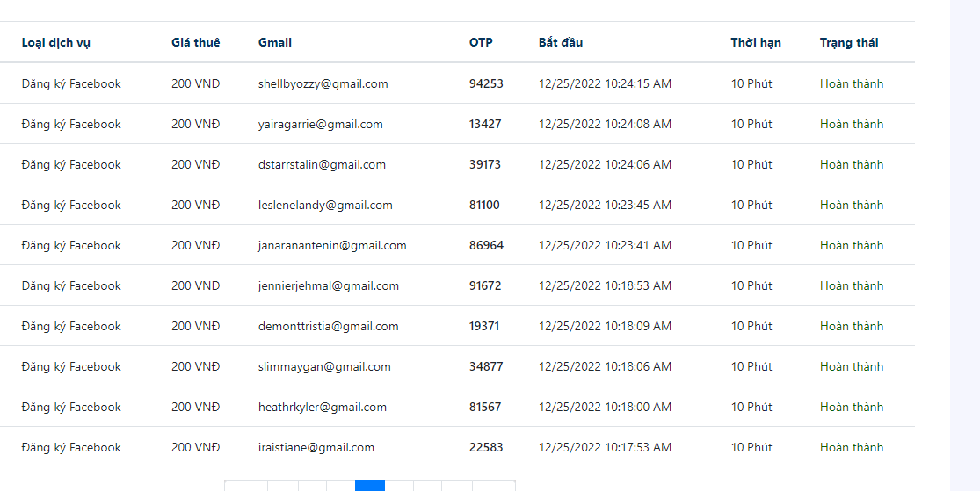The image size is (980, 491).
Task: Select email demonttristia@gmail.com
Action: (328, 326)
